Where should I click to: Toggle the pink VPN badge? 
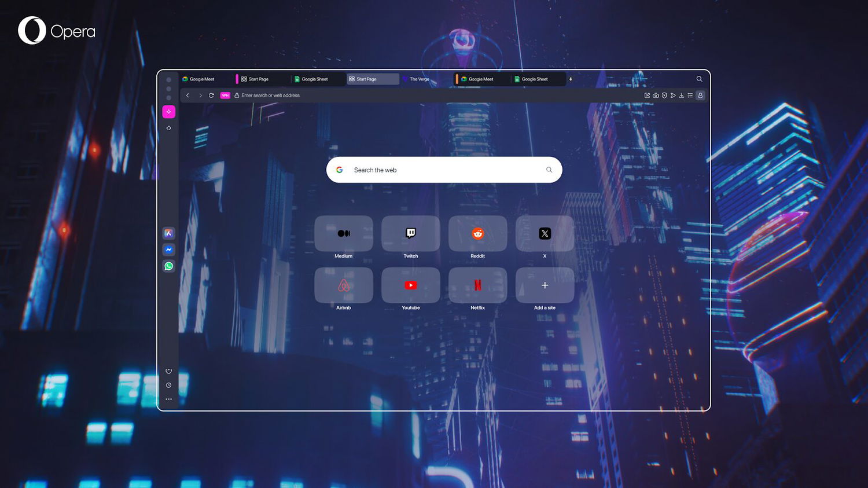pos(225,96)
